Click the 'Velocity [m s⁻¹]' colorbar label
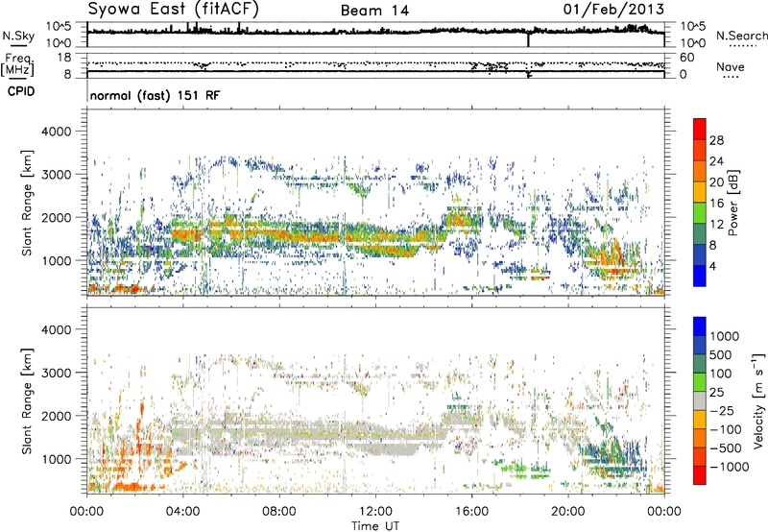 click(x=758, y=400)
